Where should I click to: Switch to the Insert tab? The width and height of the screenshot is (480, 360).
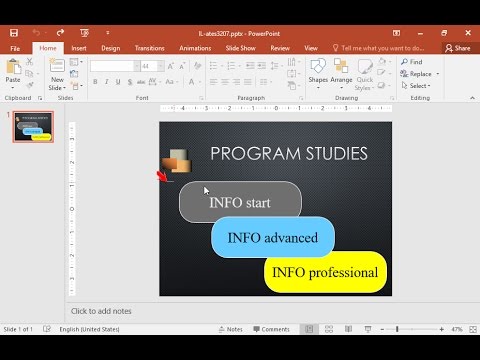click(79, 48)
